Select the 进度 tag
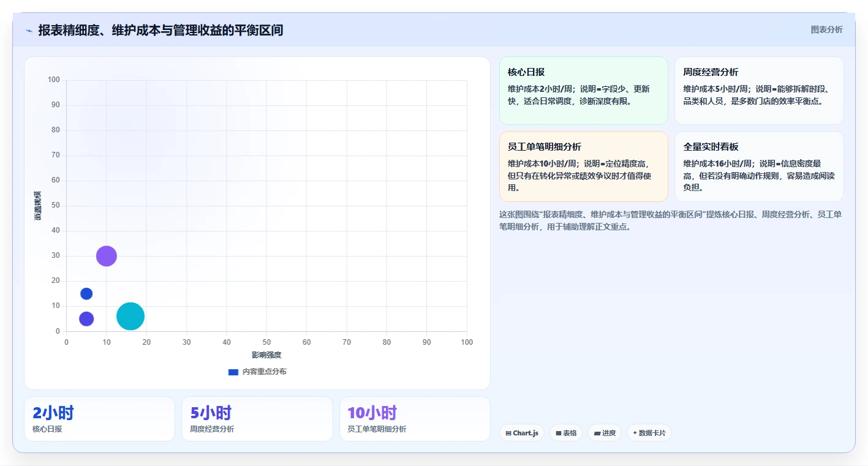 (605, 433)
